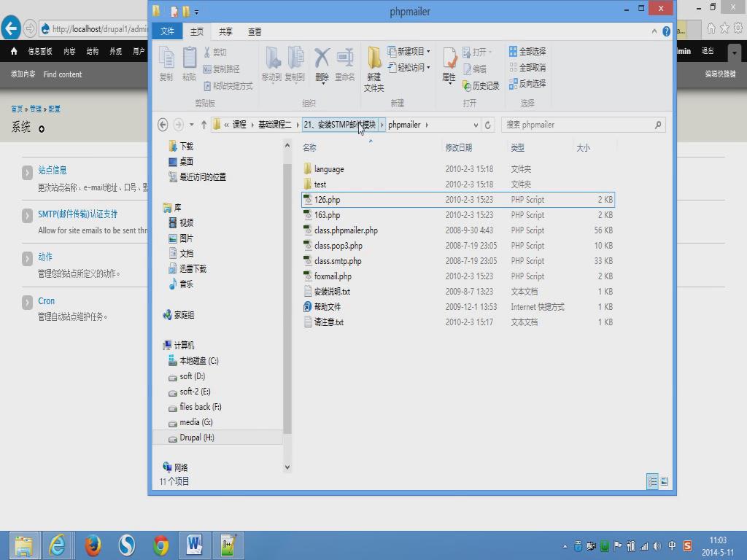Click History (历史记录) ribbon command
Image resolution: width=747 pixels, height=560 pixels.
(481, 86)
